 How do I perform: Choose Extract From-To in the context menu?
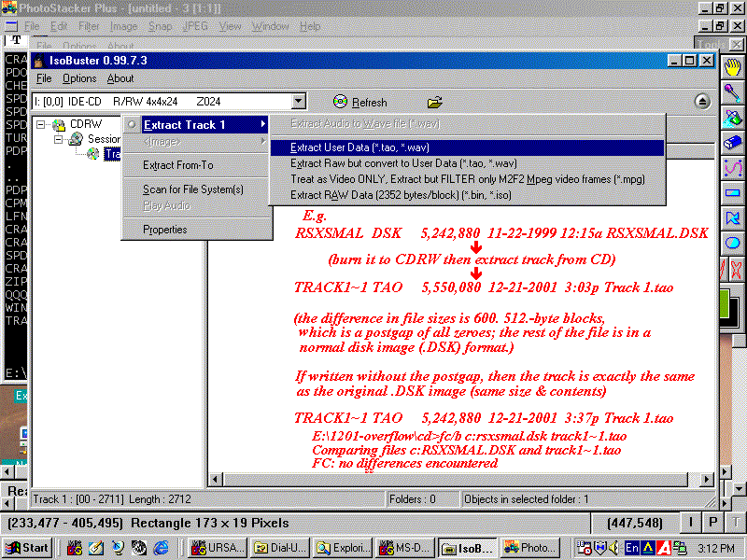196,165
